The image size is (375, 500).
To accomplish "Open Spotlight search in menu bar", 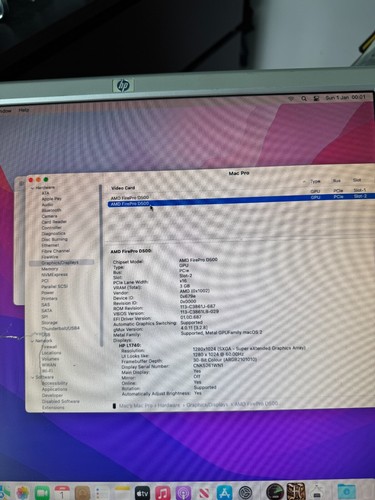I will pyautogui.click(x=304, y=99).
